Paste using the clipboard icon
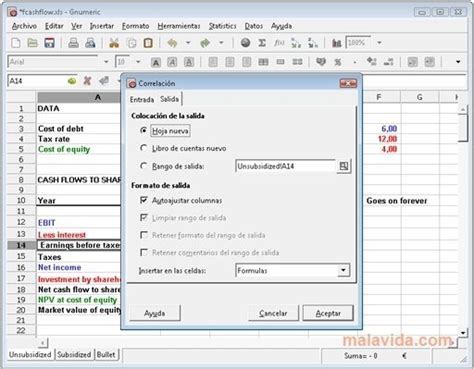The height and width of the screenshot is (369, 474). click(148, 43)
